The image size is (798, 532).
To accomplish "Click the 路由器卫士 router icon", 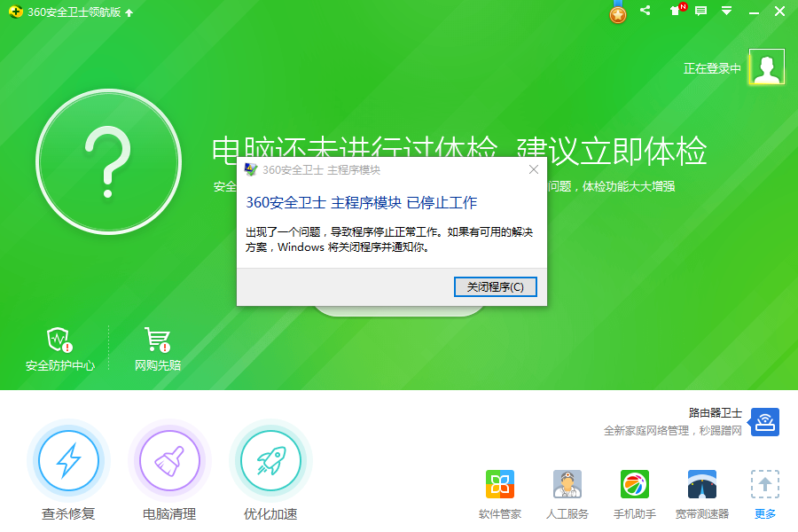I will click(764, 422).
